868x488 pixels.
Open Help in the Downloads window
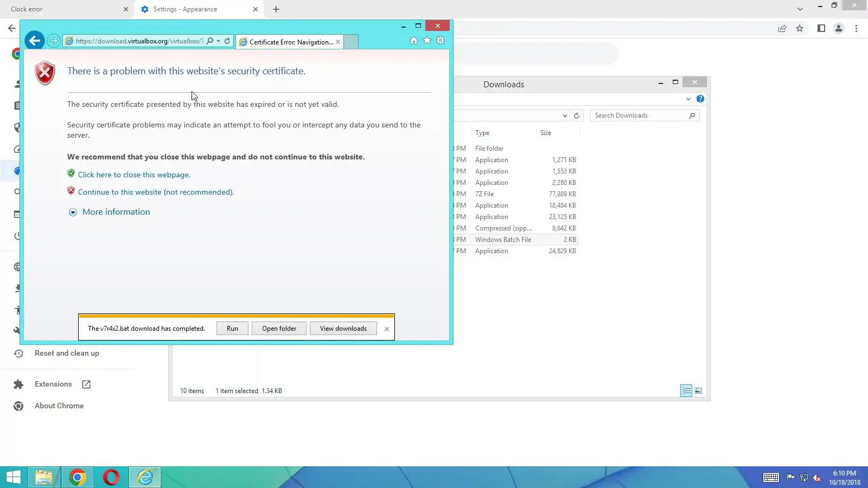(x=700, y=99)
